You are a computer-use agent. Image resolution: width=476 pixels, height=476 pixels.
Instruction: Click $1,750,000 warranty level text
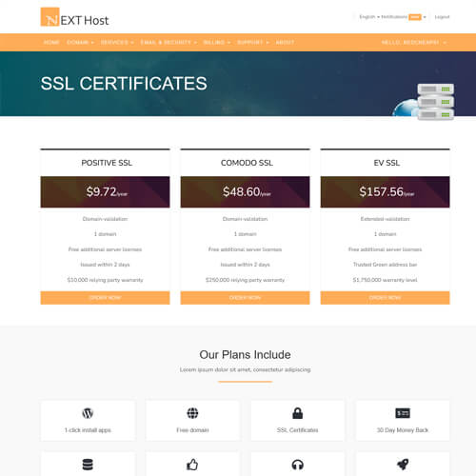point(385,280)
